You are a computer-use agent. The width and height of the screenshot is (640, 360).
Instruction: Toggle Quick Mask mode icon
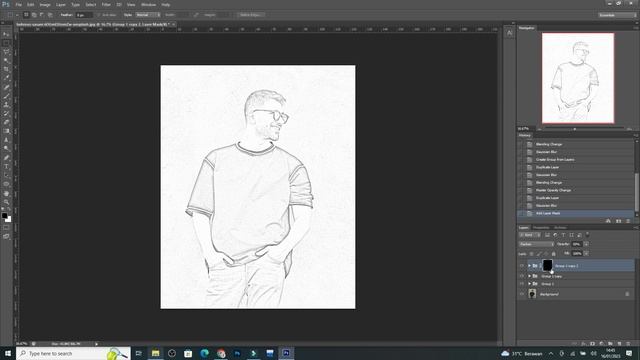pos(6,228)
